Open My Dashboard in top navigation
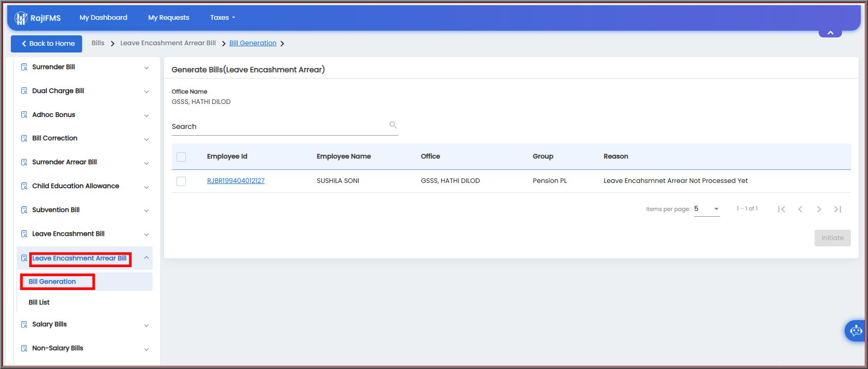The width and height of the screenshot is (868, 369). 103,18
